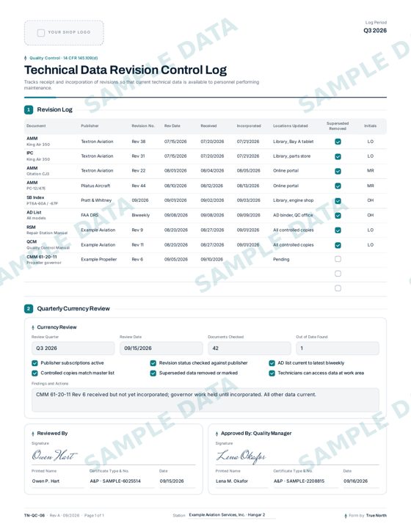The height and width of the screenshot is (532, 411).
Task: Toggle Superseded Removed for RSM row
Action: point(338,230)
